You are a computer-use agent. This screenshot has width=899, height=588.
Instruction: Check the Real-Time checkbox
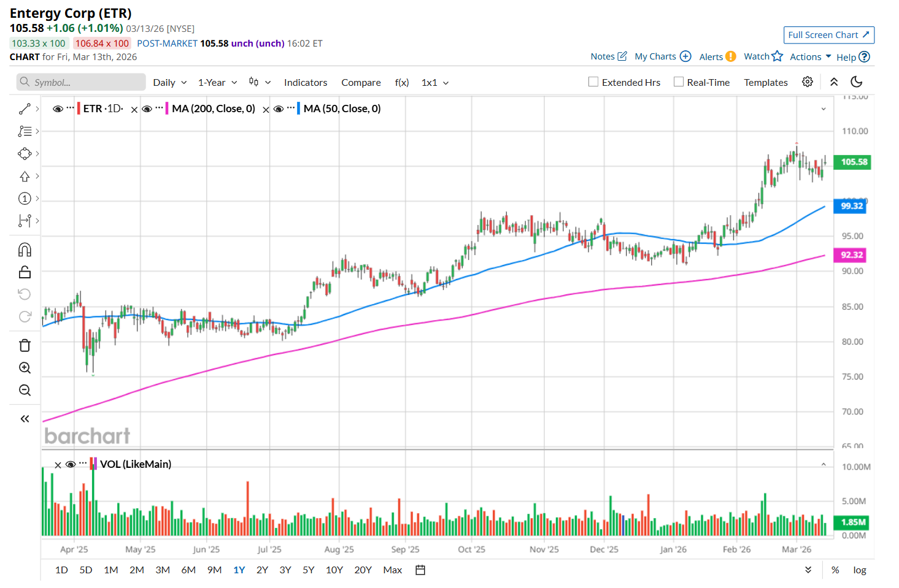pos(679,82)
